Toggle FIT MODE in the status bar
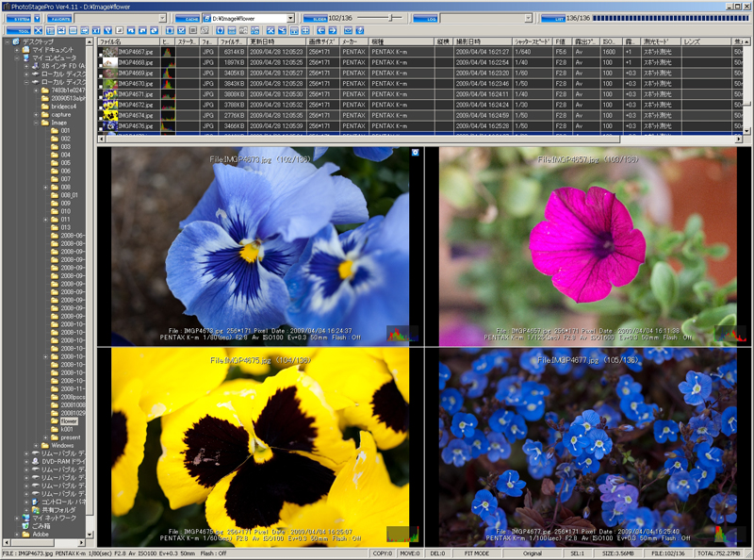Viewport: 754px width, 560px height. point(476,552)
